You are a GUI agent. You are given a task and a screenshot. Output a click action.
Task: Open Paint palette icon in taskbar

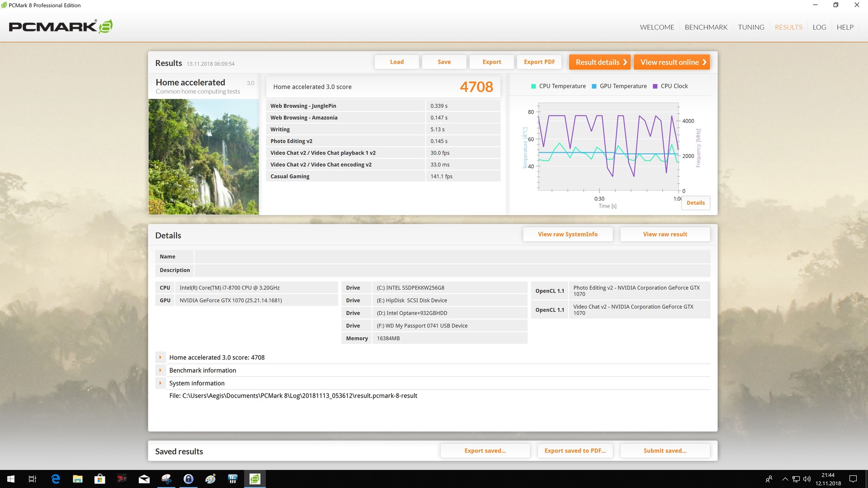tap(211, 479)
